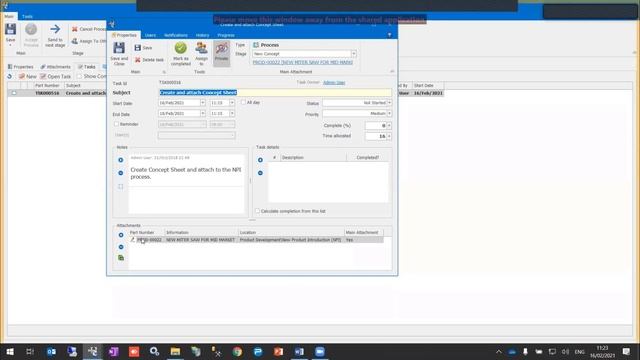Remove attachment using the minus icon

tap(121, 247)
